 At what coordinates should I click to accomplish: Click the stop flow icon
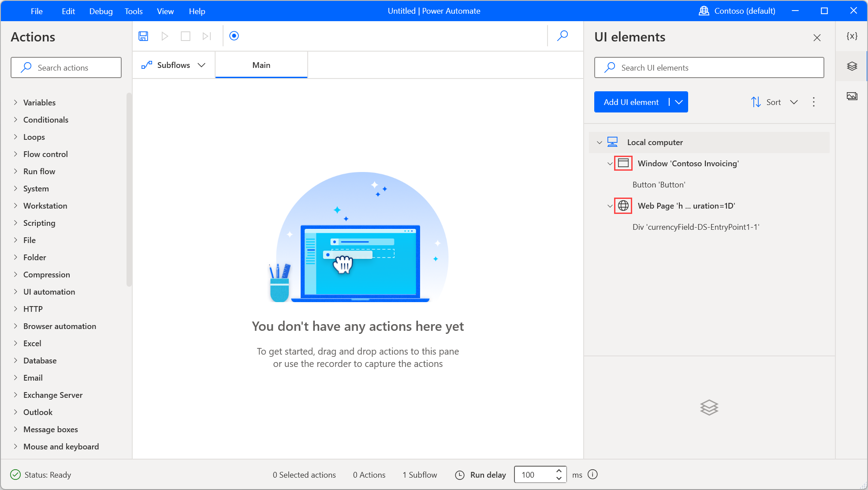tap(185, 36)
